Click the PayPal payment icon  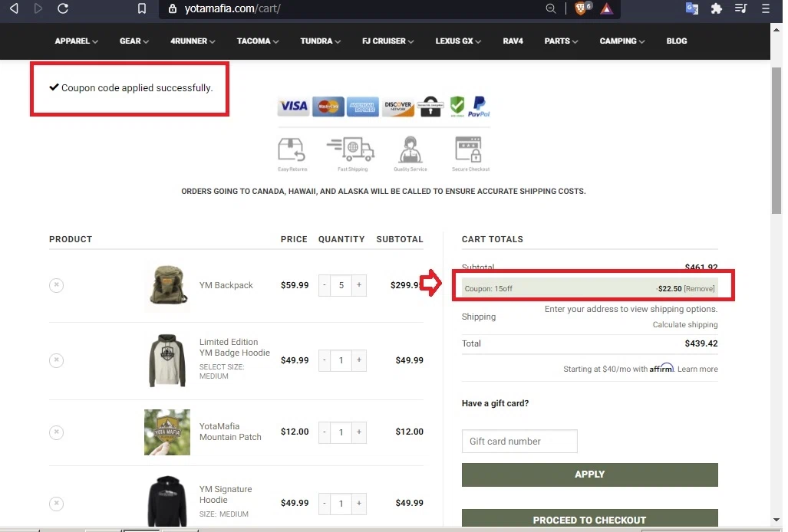(479, 107)
